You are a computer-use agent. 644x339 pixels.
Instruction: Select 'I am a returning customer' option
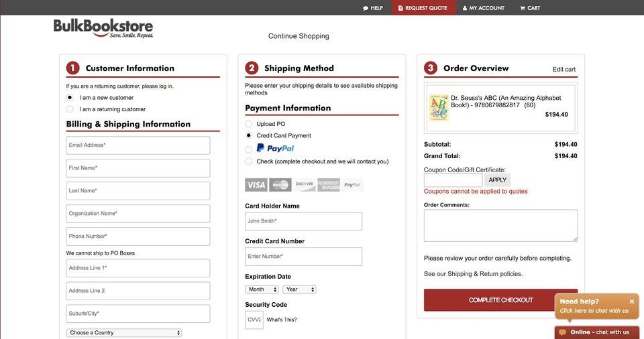pyautogui.click(x=70, y=109)
